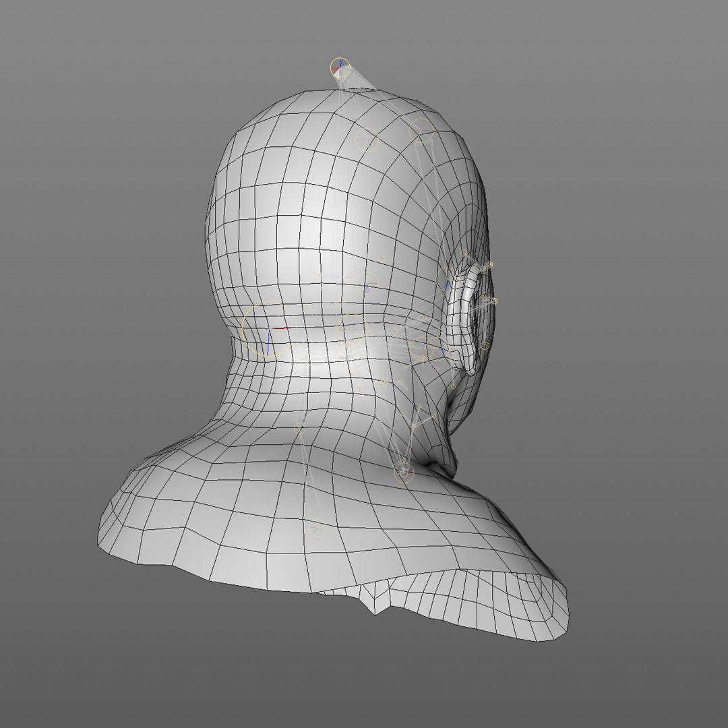Click blue axis handle on neck controller
Viewport: 728px width, 728px height.
coord(269,342)
